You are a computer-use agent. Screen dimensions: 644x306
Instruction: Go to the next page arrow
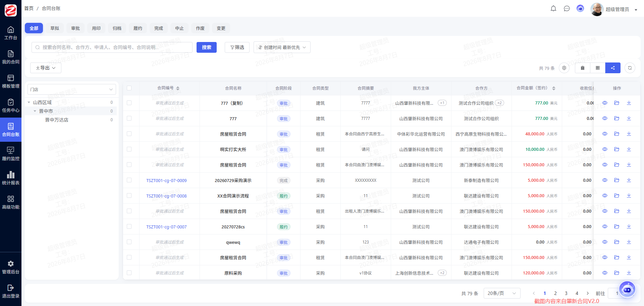(588, 293)
